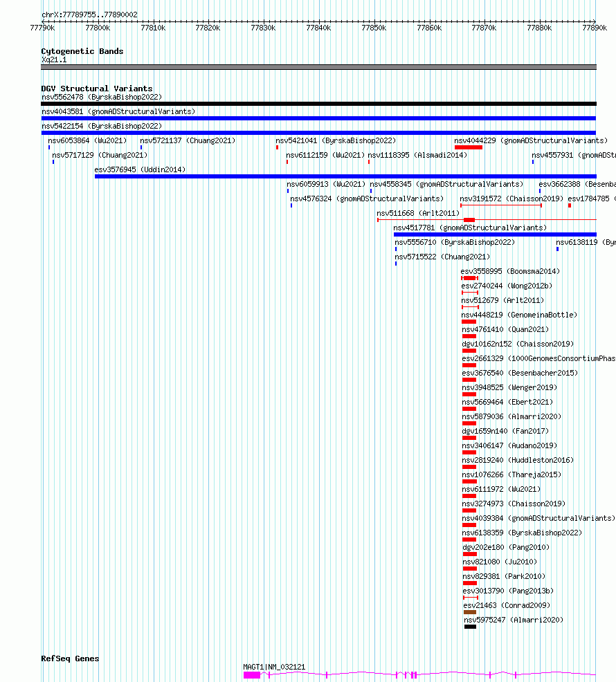Click esv21463 (Conrad2009) label
Viewport: 616px width, 682px height.
[507, 605]
